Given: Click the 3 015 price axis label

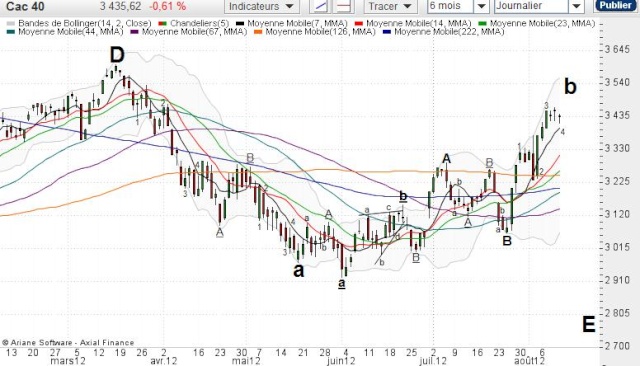Looking at the screenshot, I should (x=617, y=247).
